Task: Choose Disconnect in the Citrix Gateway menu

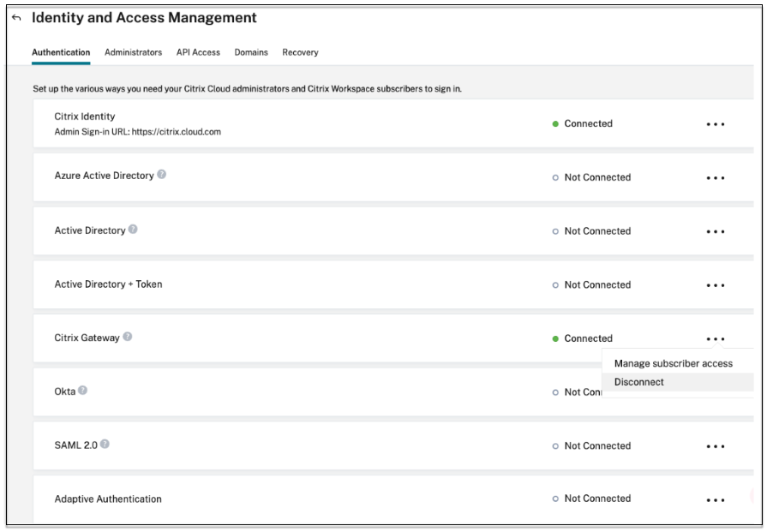Action: (638, 382)
